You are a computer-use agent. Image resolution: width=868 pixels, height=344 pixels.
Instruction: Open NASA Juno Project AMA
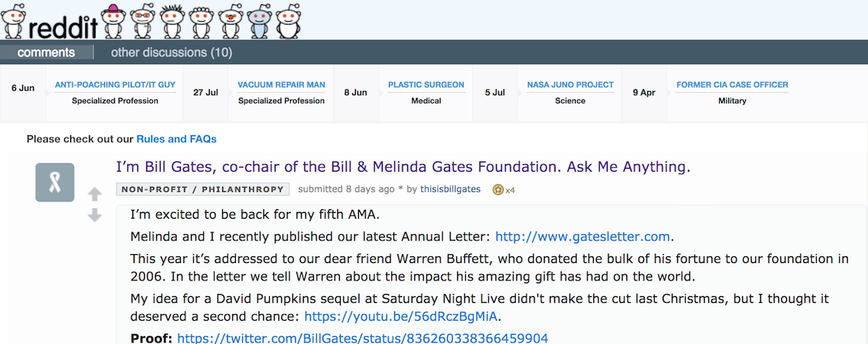pos(570,85)
